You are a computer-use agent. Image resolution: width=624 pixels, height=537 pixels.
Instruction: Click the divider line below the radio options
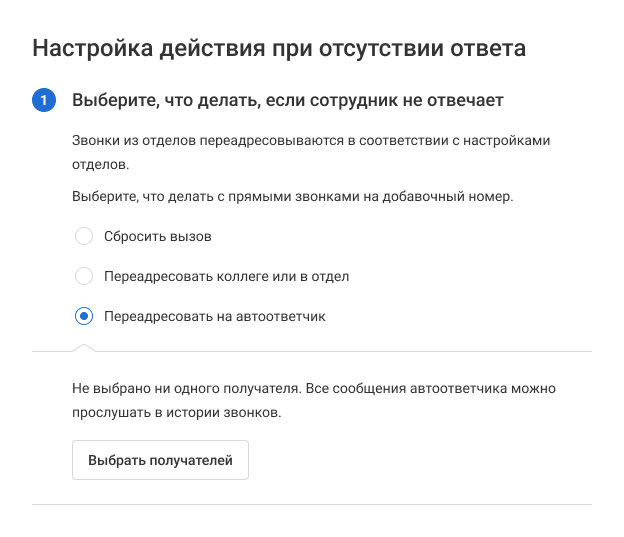click(x=312, y=351)
